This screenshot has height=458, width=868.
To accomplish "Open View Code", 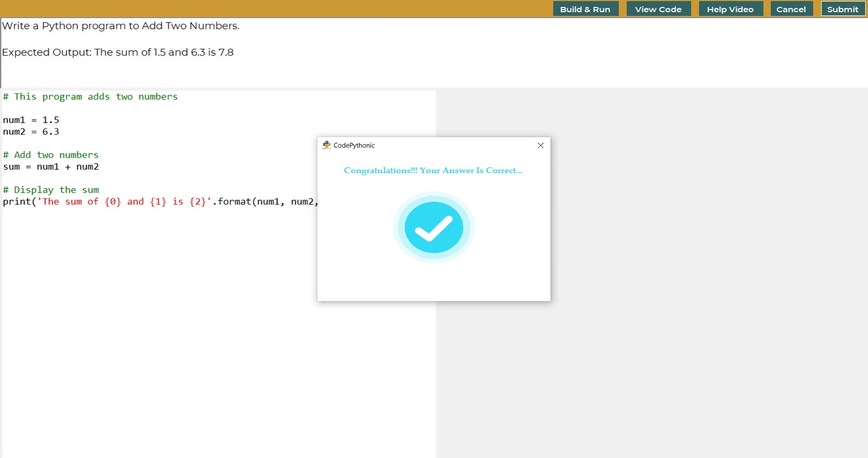I will coord(658,9).
